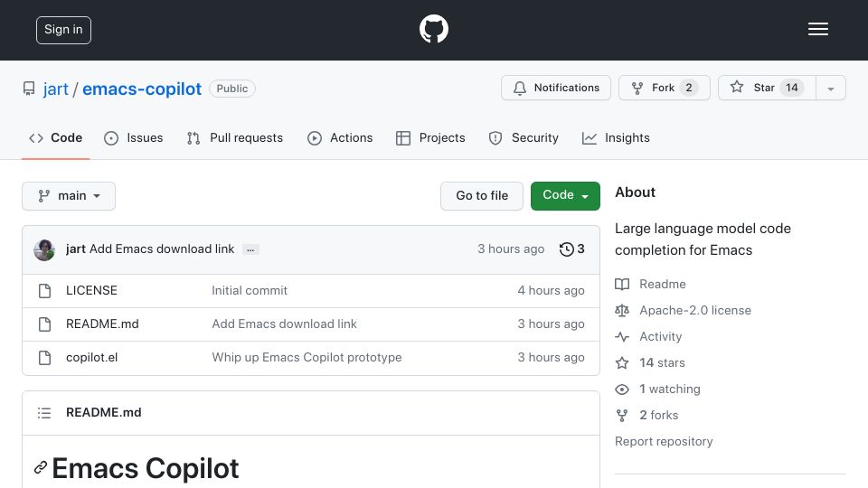Viewport: 868px width, 488px height.
Task: Open the star lists dropdown arrow
Action: (x=831, y=88)
